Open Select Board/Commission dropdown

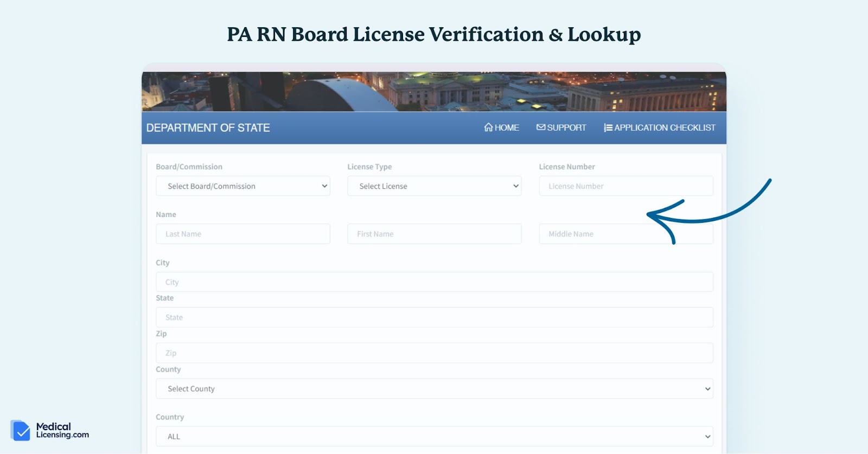[x=243, y=186]
